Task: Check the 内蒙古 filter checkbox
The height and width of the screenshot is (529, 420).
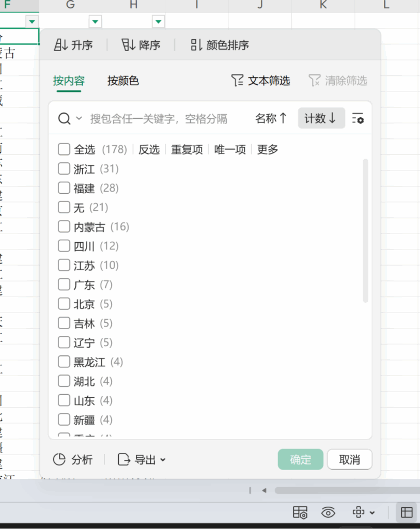Action: pyautogui.click(x=64, y=226)
